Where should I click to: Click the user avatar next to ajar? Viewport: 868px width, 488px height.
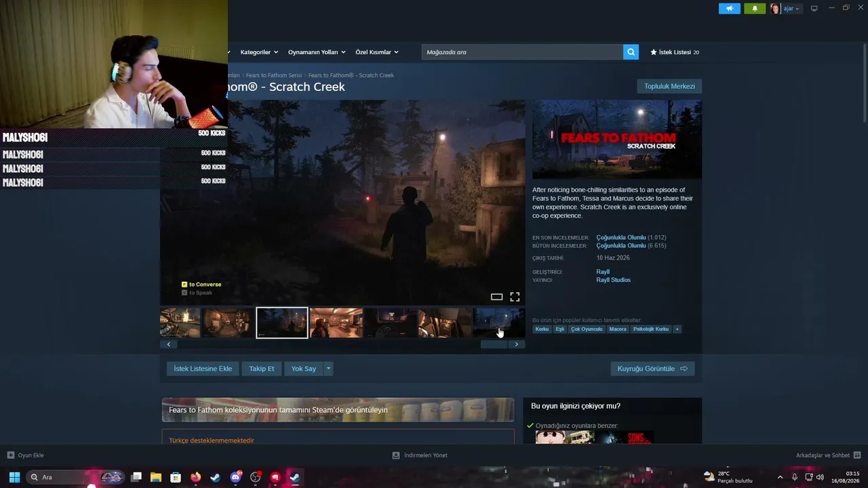[x=775, y=9]
